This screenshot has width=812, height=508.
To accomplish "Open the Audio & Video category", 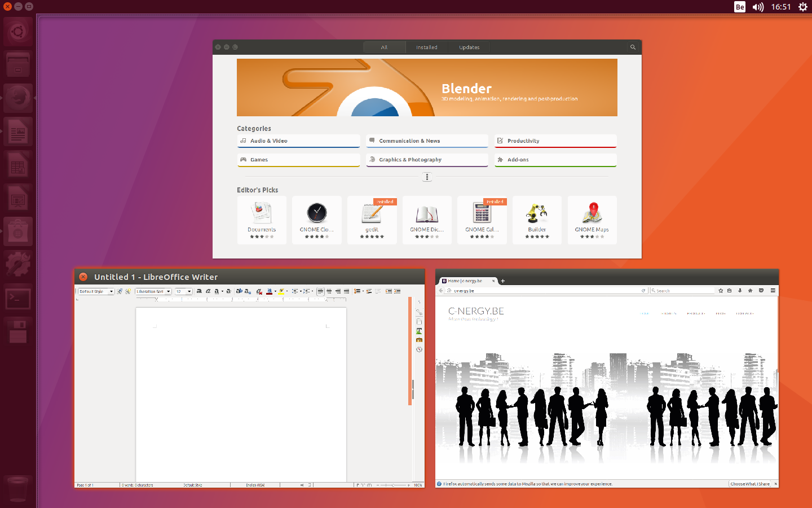I will 298,141.
